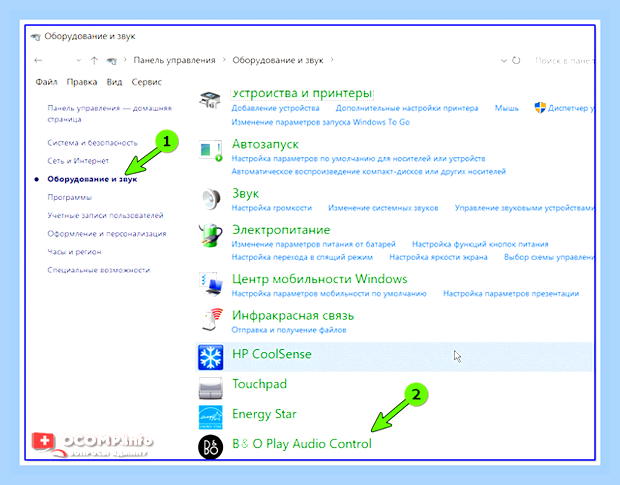Click the Touchpad icon
The width and height of the screenshot is (620, 485).
(210, 388)
